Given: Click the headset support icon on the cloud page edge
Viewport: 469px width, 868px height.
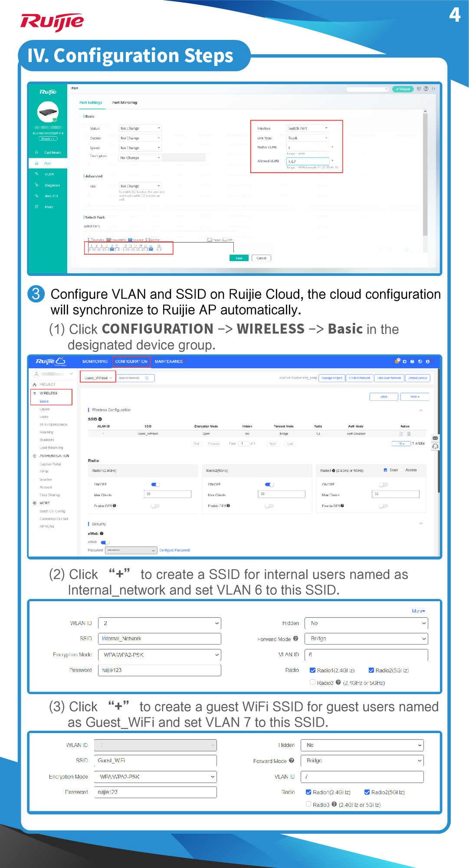Looking at the screenshot, I should coord(435,446).
